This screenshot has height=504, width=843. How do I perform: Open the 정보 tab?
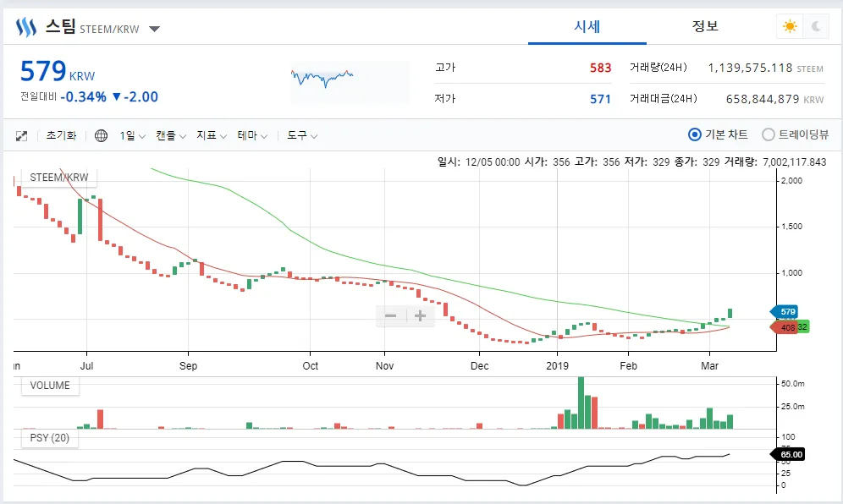(x=705, y=26)
